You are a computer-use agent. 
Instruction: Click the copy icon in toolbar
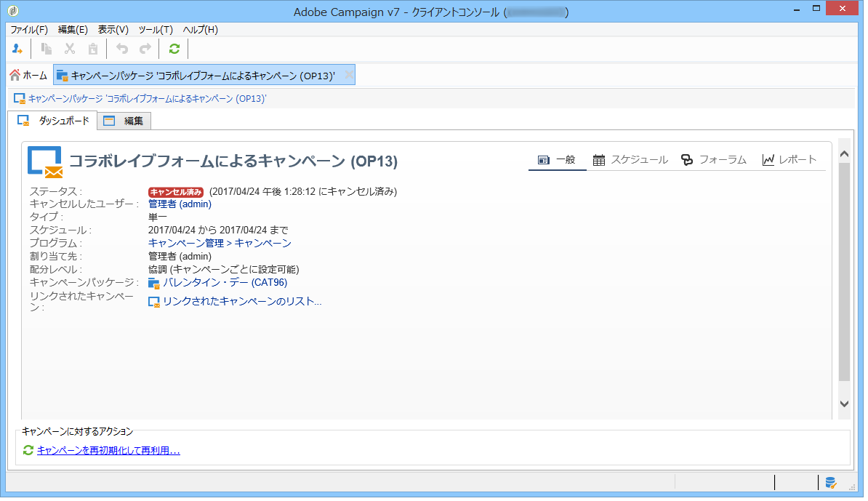[47, 49]
